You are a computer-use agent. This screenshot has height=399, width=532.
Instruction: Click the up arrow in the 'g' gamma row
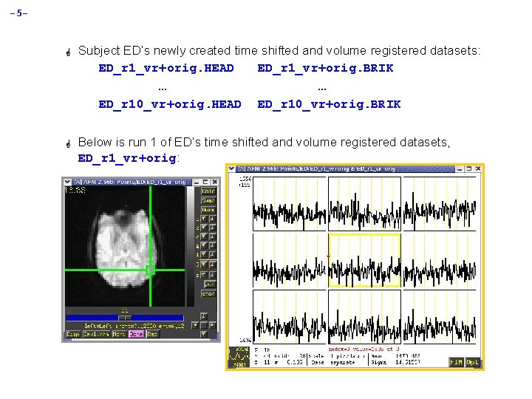pyautogui.click(x=213, y=245)
